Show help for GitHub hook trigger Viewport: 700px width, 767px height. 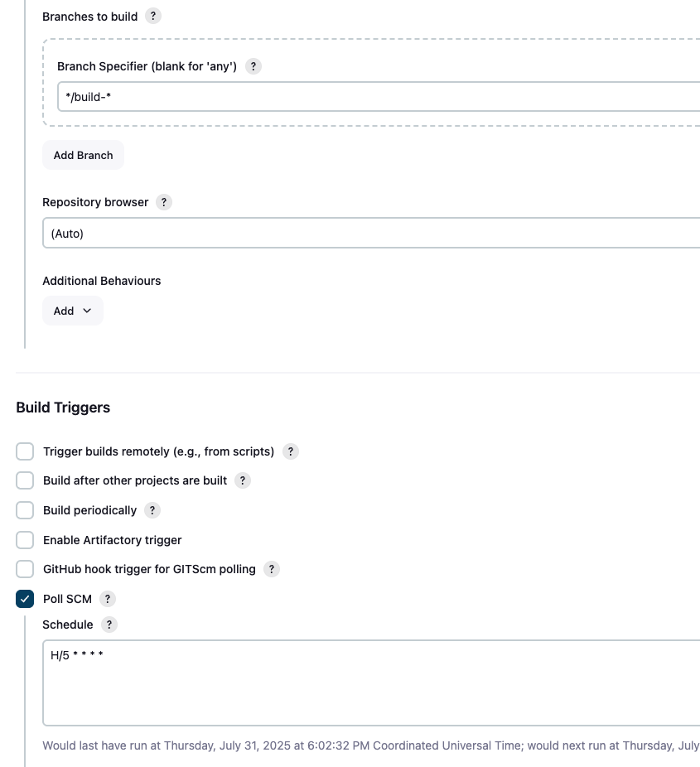pos(272,569)
